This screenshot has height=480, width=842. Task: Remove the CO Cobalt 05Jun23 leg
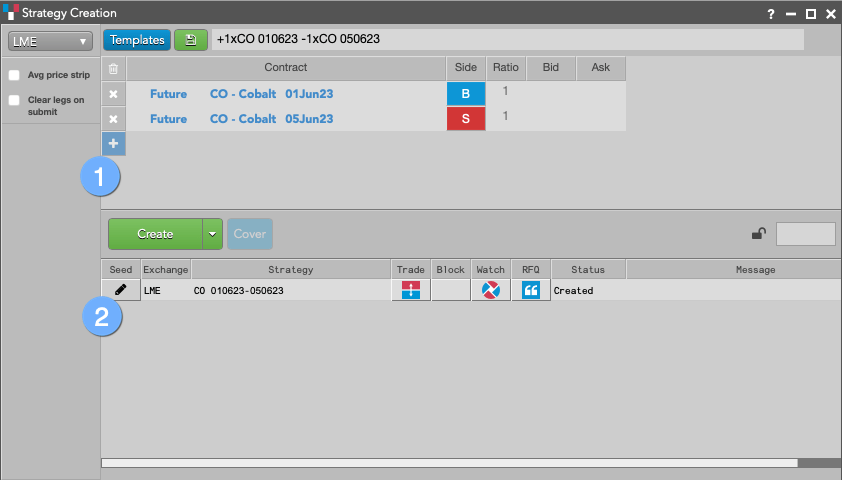[x=113, y=119]
